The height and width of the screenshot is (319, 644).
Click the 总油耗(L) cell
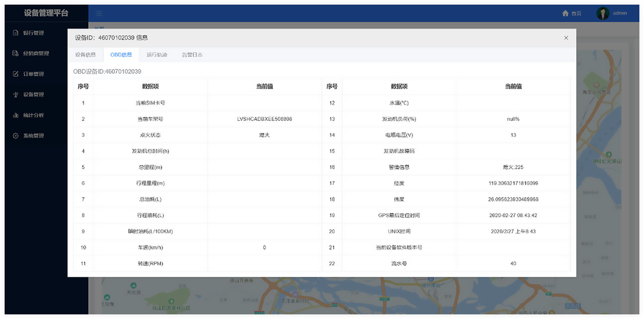click(x=150, y=199)
